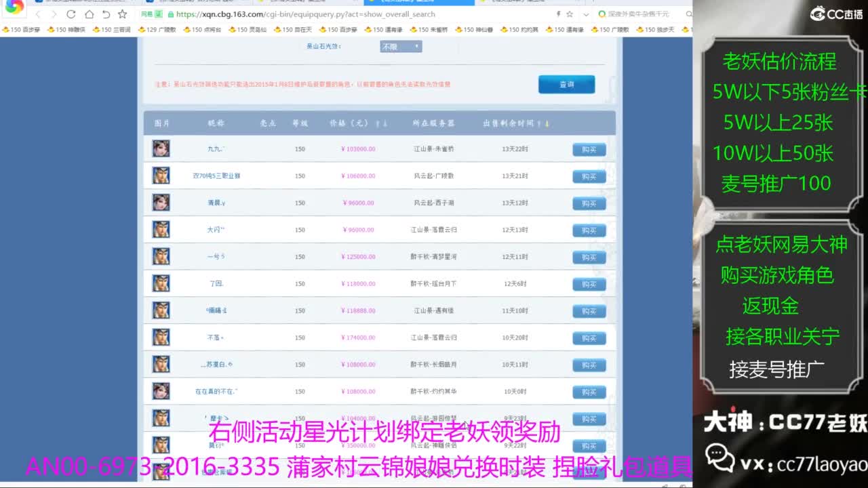This screenshot has height=488, width=868.
Task: Click 购买 for the ¥174000.00 listing
Action: (589, 338)
